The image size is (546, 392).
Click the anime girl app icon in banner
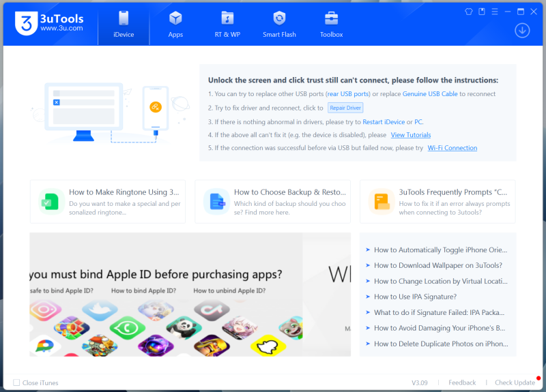(240, 328)
